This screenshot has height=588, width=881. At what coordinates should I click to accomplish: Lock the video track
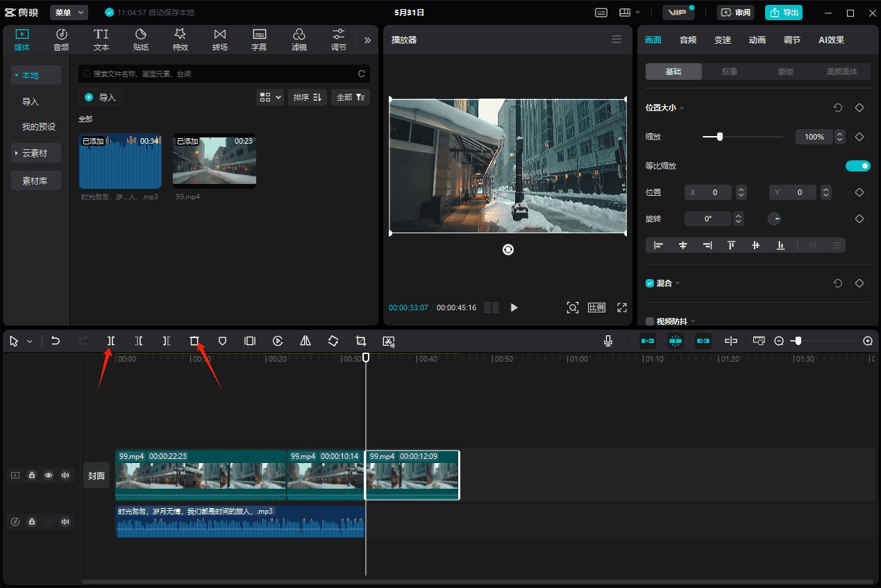tap(32, 476)
